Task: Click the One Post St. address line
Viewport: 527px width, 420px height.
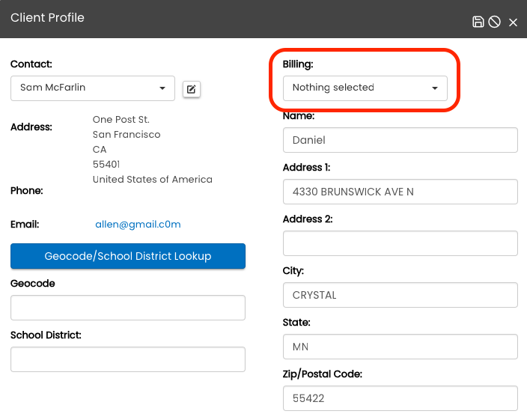Action: pos(121,120)
